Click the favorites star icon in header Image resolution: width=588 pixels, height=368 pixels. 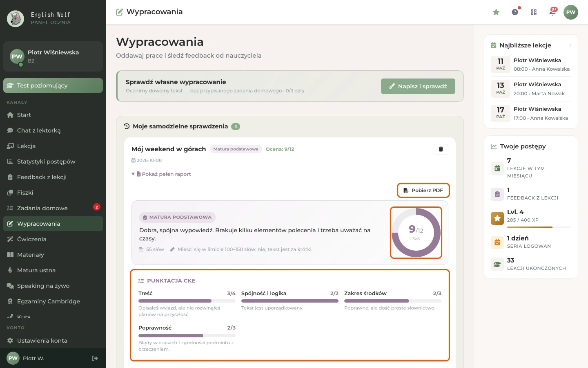496,12
